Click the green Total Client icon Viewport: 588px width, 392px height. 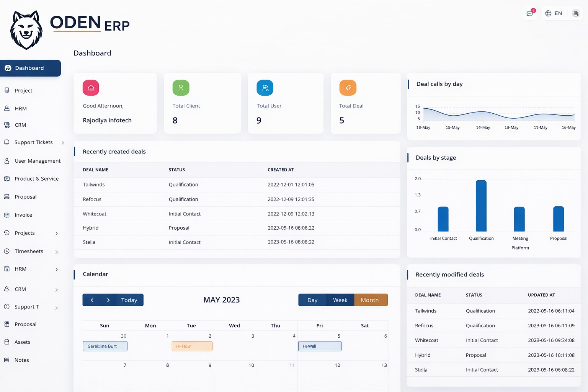click(x=181, y=88)
